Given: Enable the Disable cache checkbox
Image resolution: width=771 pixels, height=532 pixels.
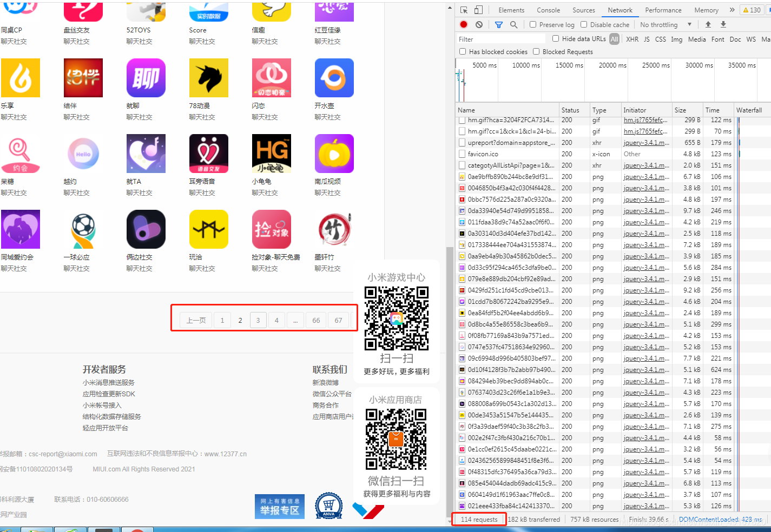Looking at the screenshot, I should click(x=584, y=24).
